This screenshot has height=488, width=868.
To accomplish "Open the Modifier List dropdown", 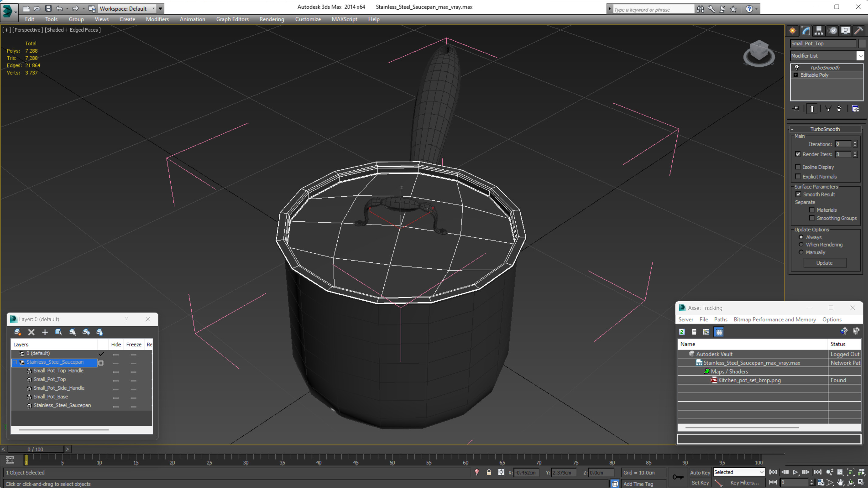I will tap(860, 56).
